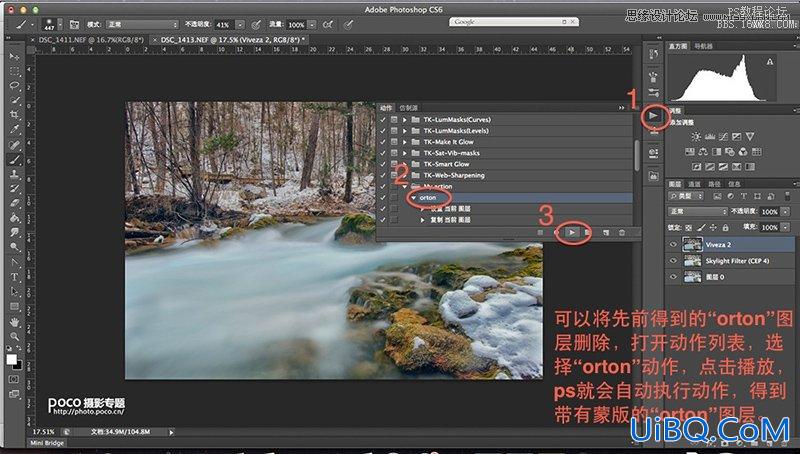Add a Brightness/Contrast adjustment (sun icon)
Image resolution: width=800 pixels, height=454 pixels.
point(696,137)
